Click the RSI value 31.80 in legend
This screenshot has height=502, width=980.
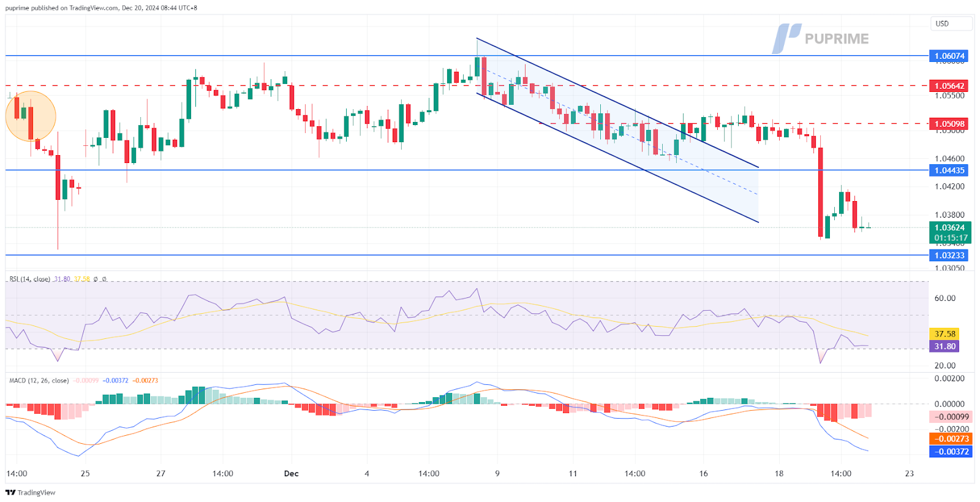point(62,279)
